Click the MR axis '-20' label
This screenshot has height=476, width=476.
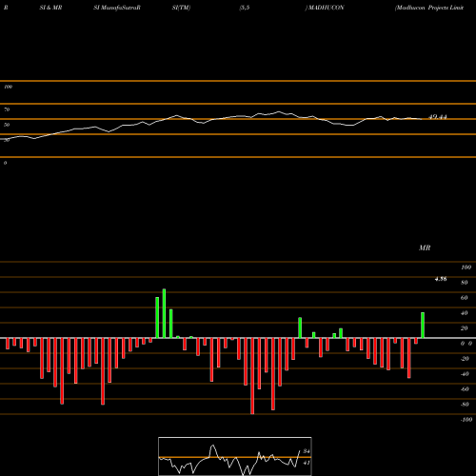pyautogui.click(x=465, y=359)
